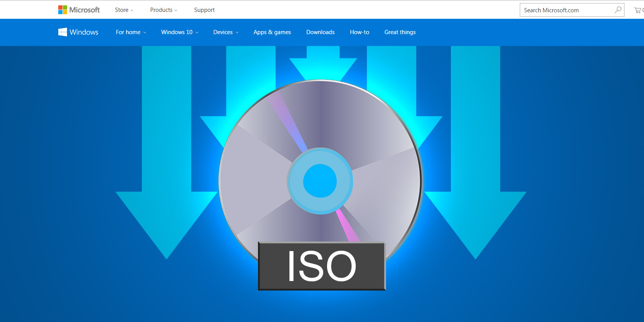The width and height of the screenshot is (644, 322).
Task: Open the Apps & games section
Action: point(272,32)
